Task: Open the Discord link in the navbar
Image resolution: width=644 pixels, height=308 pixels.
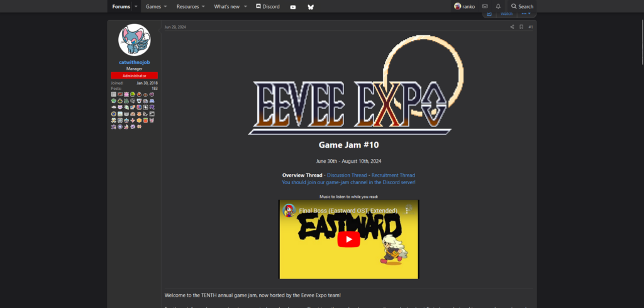Action: 267,6
